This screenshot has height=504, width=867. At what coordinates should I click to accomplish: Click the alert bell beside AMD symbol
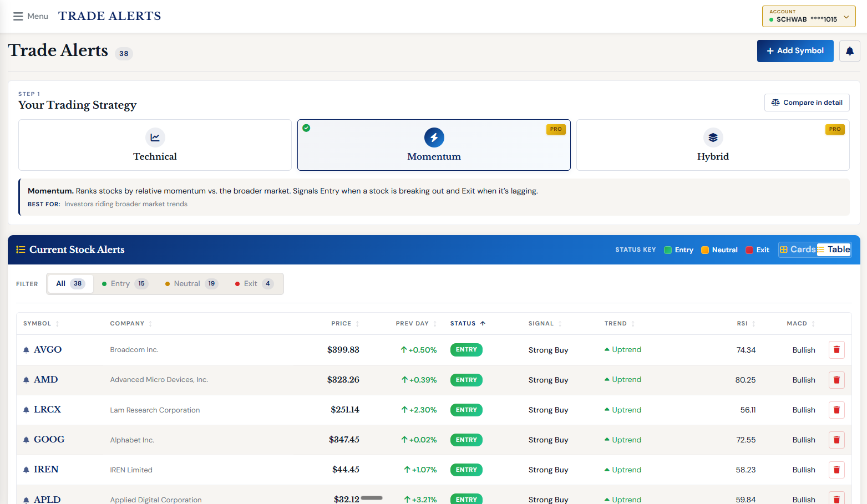tap(26, 380)
